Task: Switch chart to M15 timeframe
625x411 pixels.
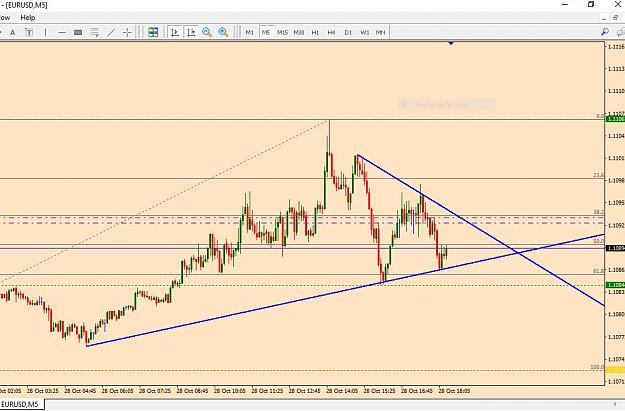Action: coord(282,32)
